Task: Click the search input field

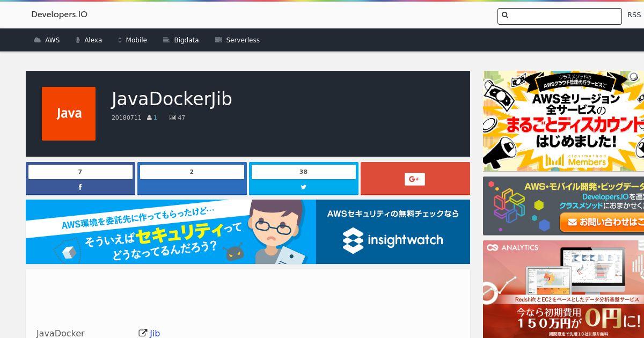Action: click(x=560, y=16)
